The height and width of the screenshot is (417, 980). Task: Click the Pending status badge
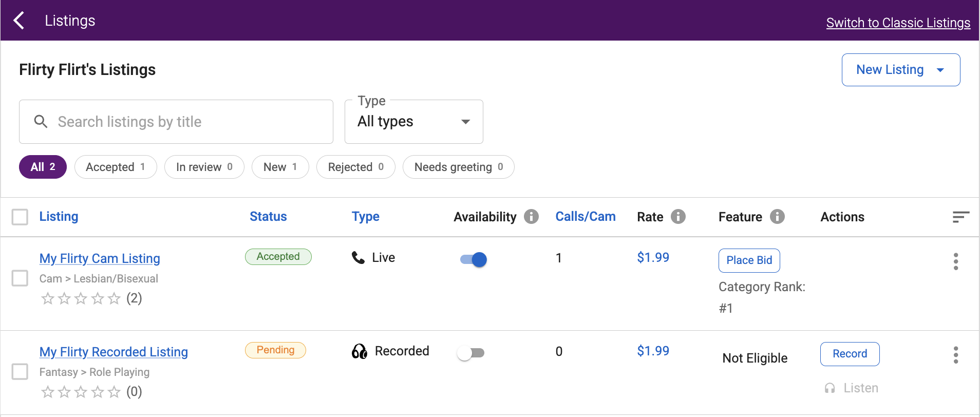click(x=276, y=350)
